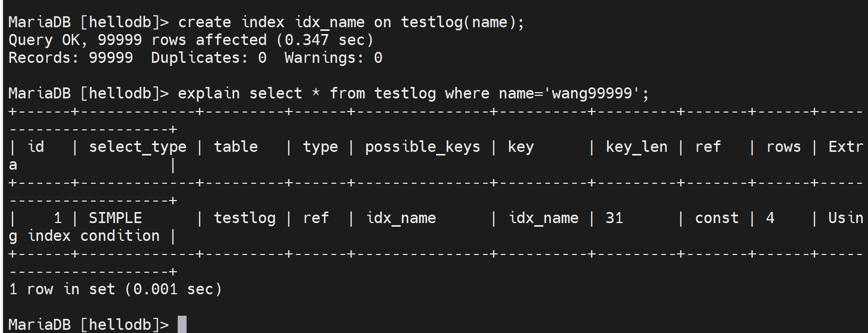This screenshot has height=333, width=868.
Task: Click the 'idx_name' value under possible_keys
Action: (x=401, y=218)
